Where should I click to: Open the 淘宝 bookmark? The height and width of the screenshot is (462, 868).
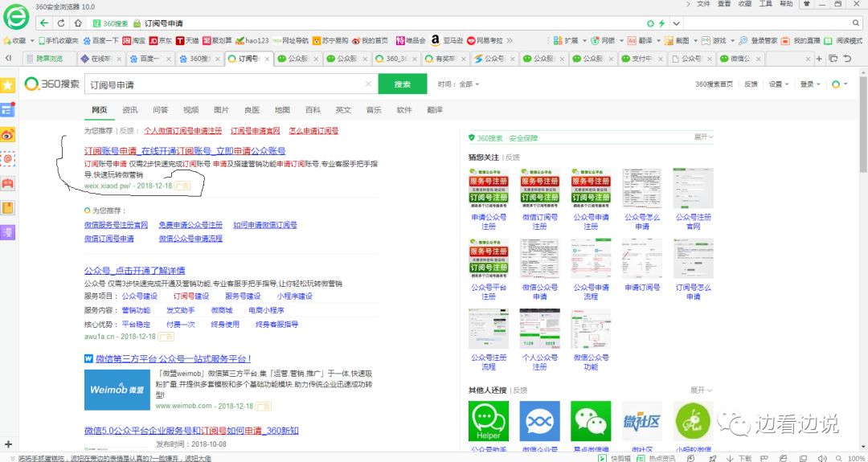[134, 40]
